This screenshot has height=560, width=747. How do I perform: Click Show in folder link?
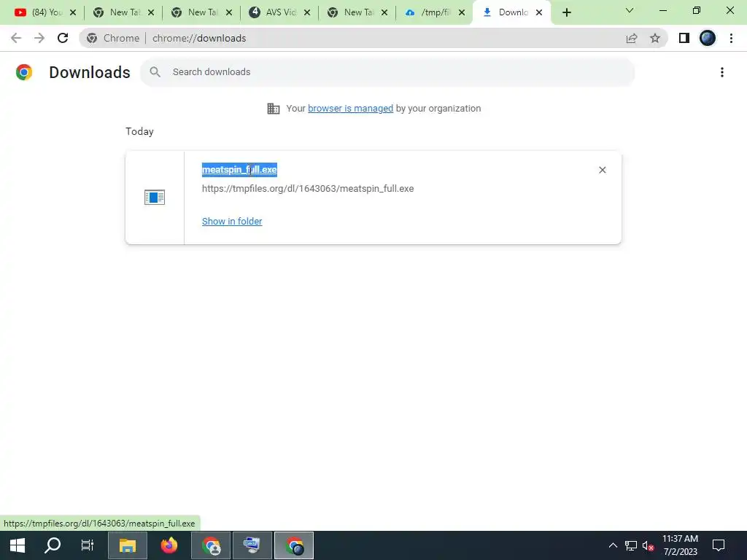232,222
